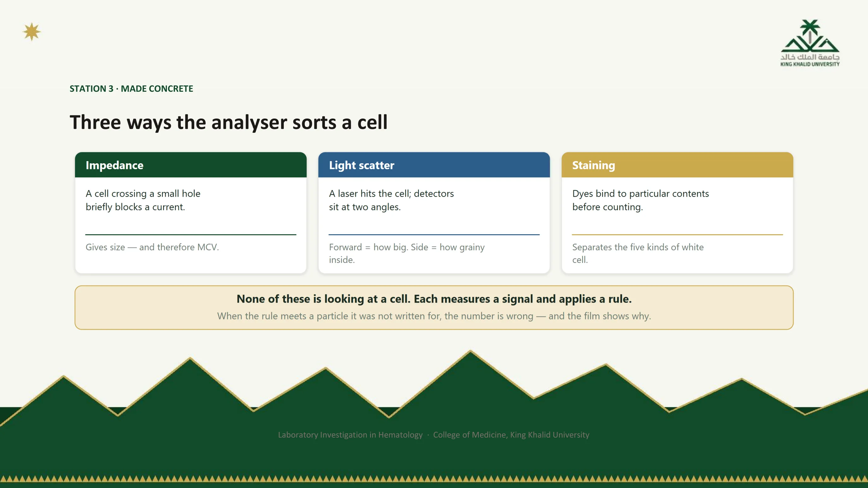Click the title "Three ways the analyser sorts a cell"
The height and width of the screenshot is (488, 868).
[x=228, y=122]
